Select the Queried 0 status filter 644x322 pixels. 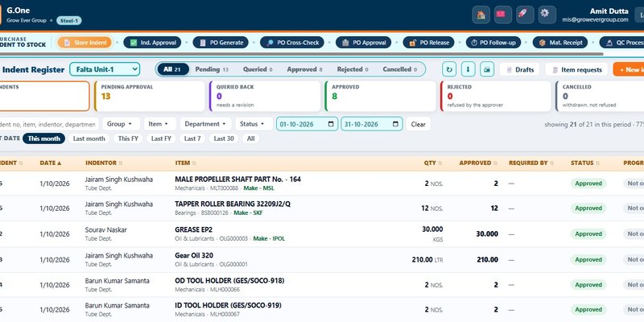point(258,69)
